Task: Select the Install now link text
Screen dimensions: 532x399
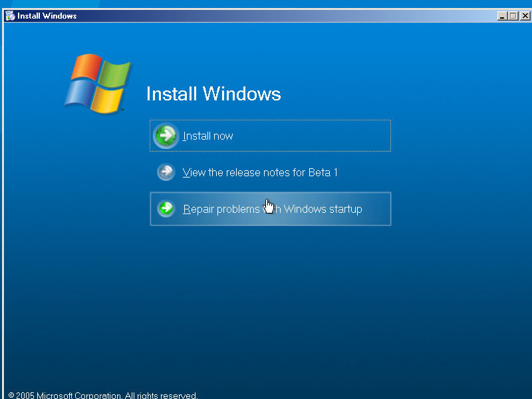Action: point(207,136)
